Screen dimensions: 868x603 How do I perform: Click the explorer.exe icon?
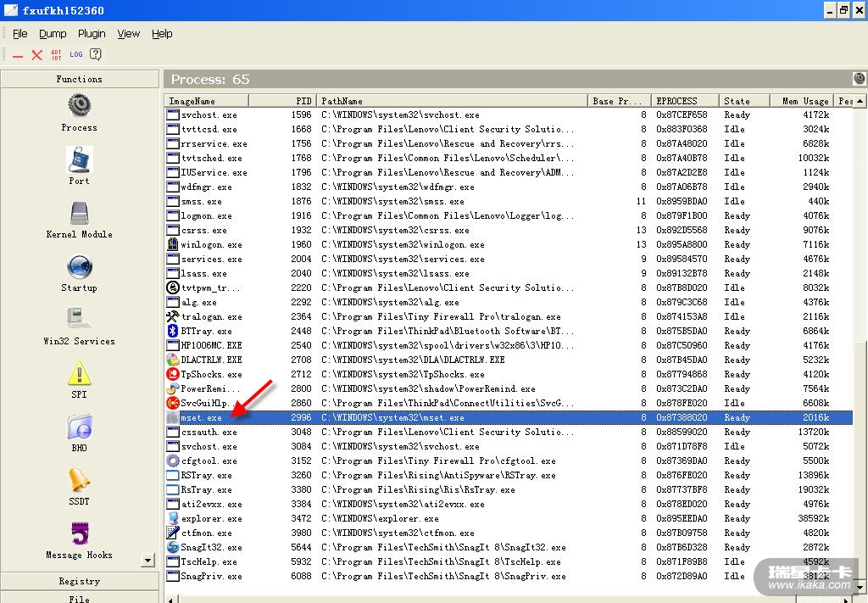click(173, 517)
